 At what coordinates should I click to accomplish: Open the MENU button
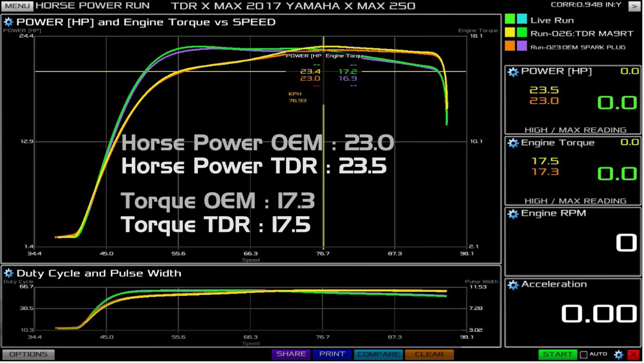tap(17, 6)
